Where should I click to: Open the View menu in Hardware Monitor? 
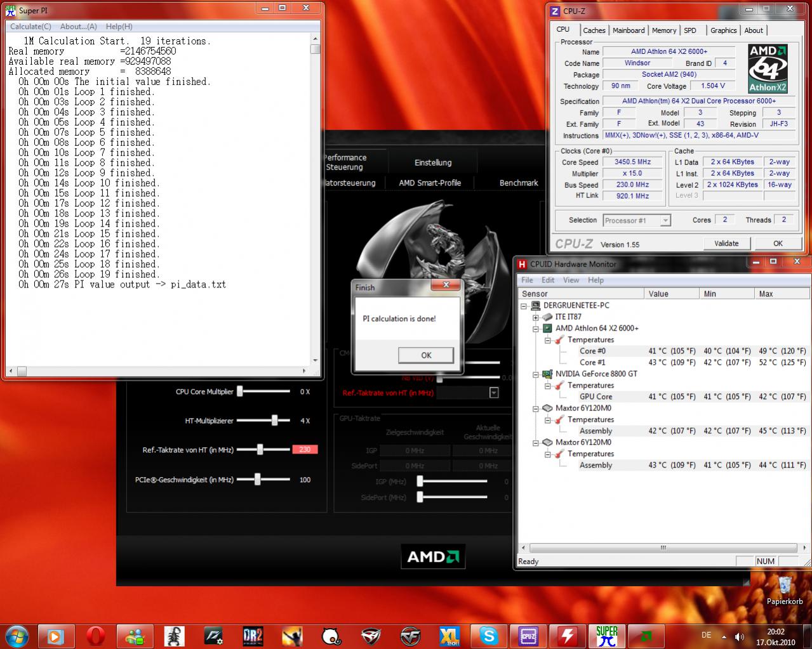pos(571,280)
